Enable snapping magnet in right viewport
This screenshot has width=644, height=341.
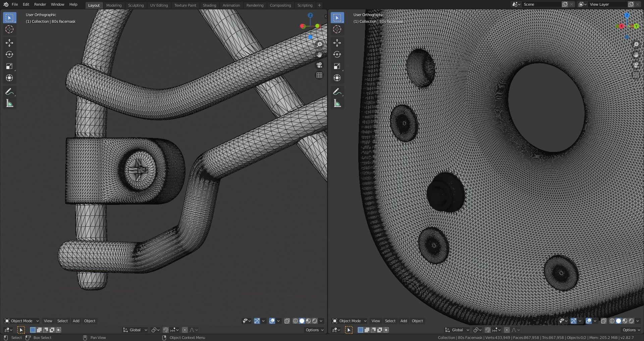click(x=488, y=330)
